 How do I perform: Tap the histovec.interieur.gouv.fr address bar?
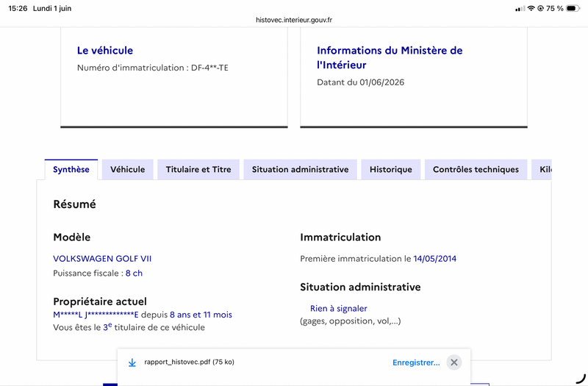coord(294,20)
